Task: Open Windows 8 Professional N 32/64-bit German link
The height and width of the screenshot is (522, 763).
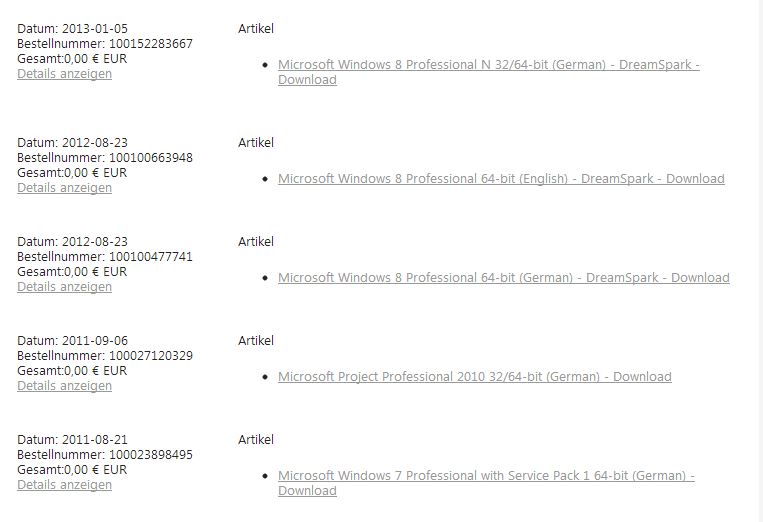Action: [x=489, y=65]
